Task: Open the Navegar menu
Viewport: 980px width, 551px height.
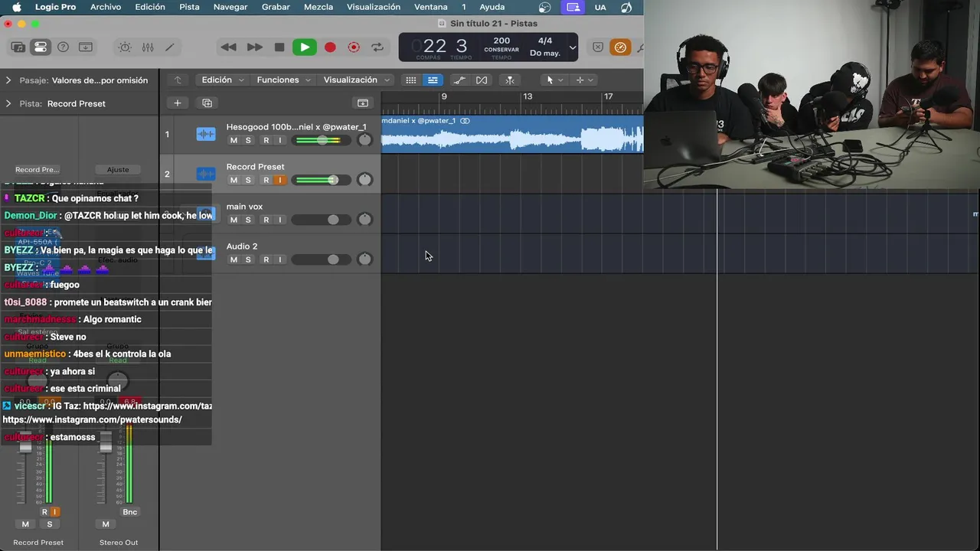Action: click(x=230, y=7)
